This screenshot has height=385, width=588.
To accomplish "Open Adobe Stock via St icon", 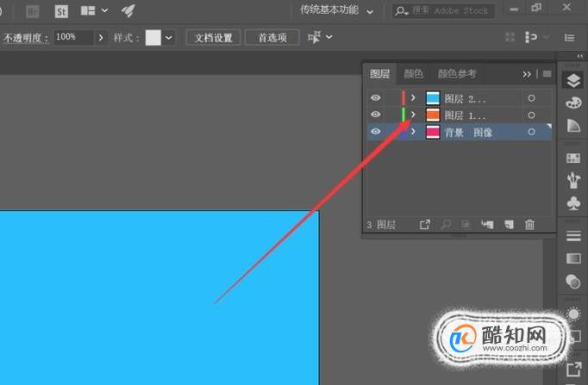I will tap(61, 11).
